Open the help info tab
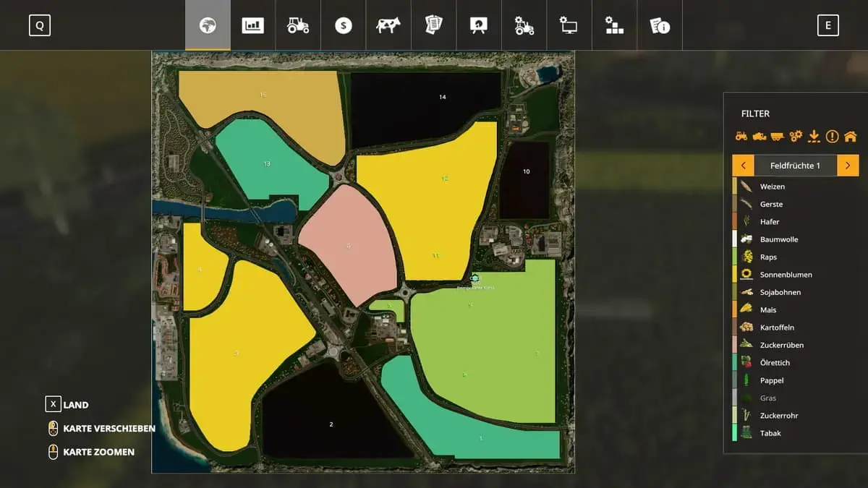Image resolution: width=868 pixels, height=488 pixels. [x=659, y=25]
